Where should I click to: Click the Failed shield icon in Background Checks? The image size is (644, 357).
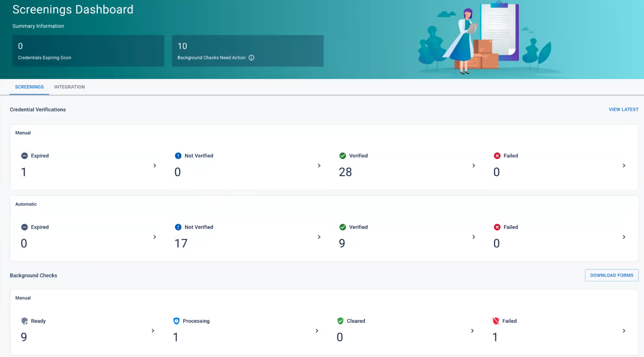pos(495,321)
